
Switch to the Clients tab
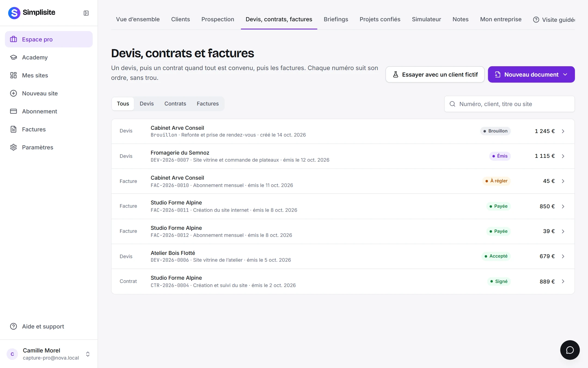click(x=180, y=19)
